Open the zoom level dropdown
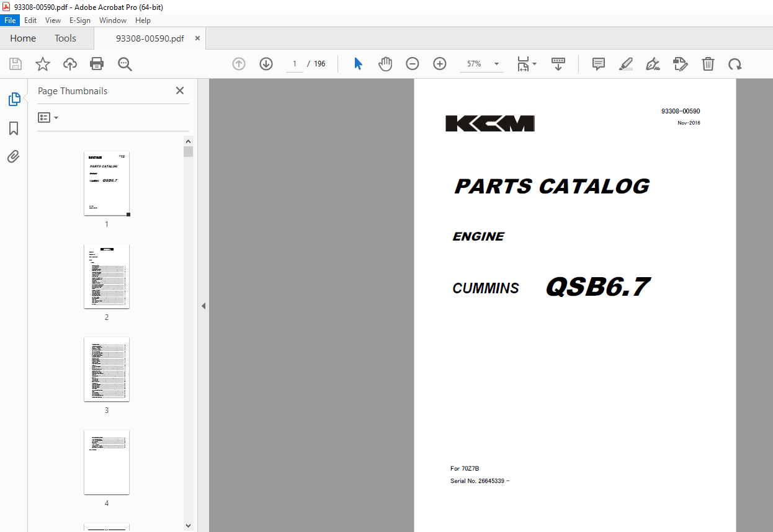This screenshot has width=773, height=532. coord(496,64)
